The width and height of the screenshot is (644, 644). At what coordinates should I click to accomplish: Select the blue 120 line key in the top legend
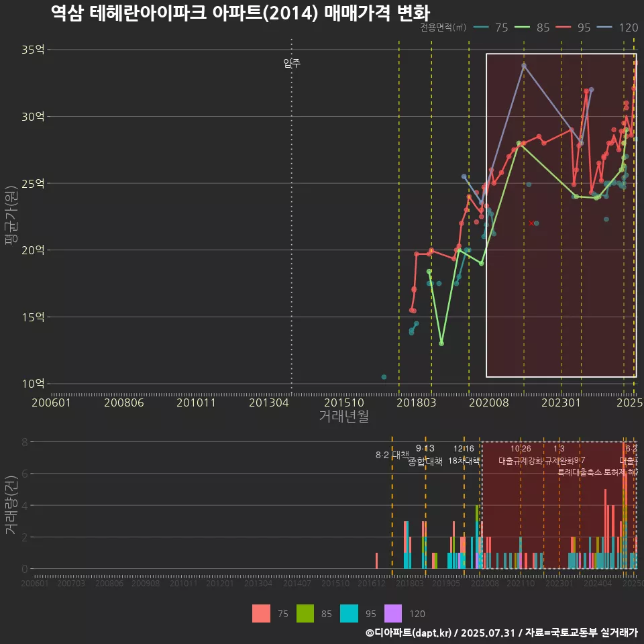(604, 28)
